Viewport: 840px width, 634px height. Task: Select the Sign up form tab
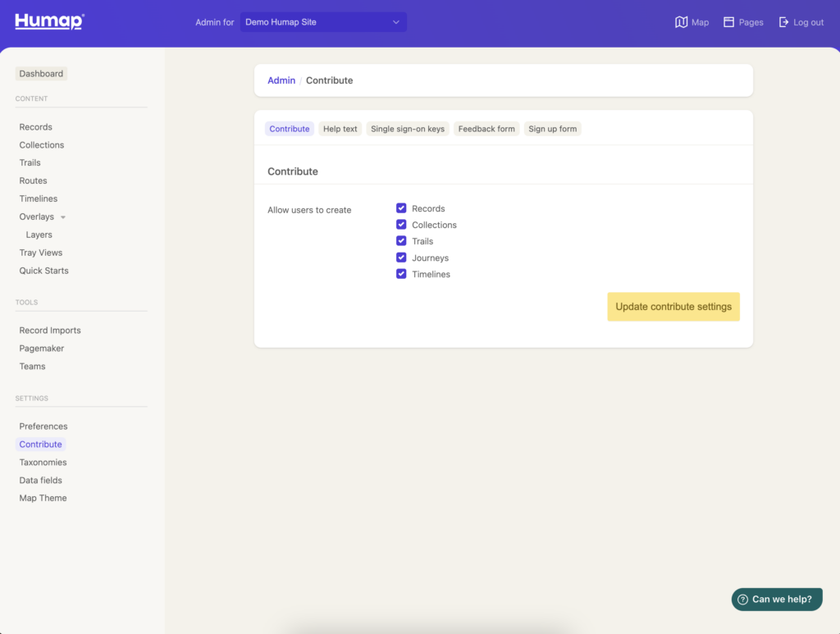(552, 128)
